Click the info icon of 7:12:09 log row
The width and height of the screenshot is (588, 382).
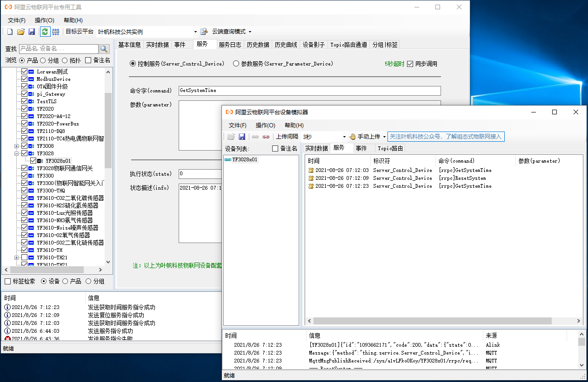click(x=7, y=315)
